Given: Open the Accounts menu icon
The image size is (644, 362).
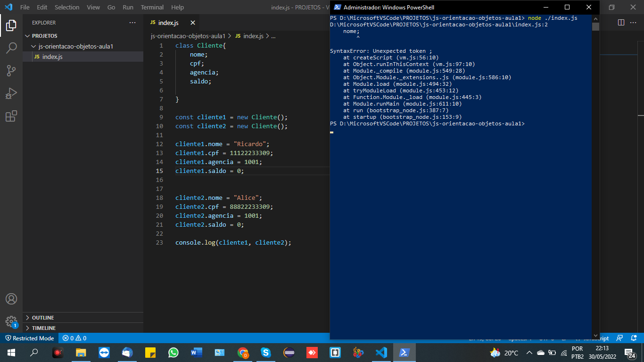Looking at the screenshot, I should click(11, 299).
